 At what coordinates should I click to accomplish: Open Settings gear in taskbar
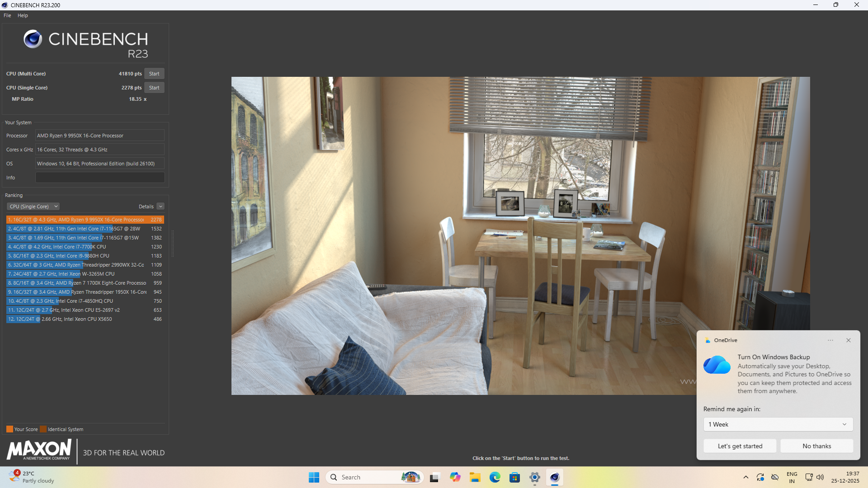[534, 477]
